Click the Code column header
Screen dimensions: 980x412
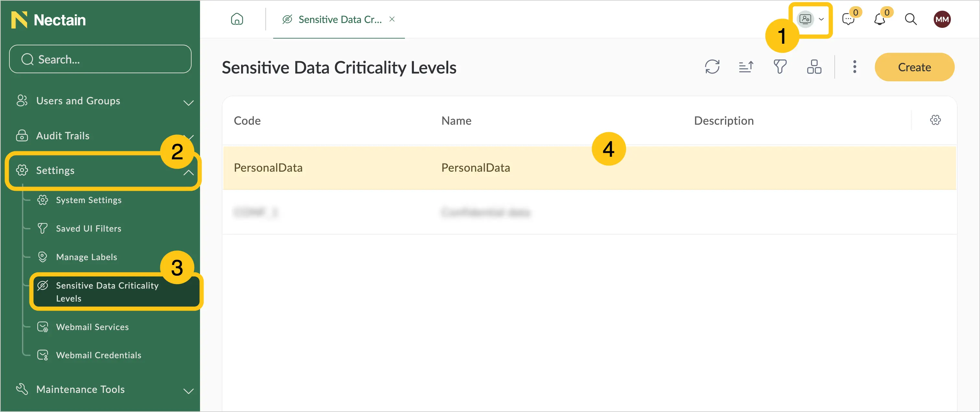pyautogui.click(x=247, y=121)
